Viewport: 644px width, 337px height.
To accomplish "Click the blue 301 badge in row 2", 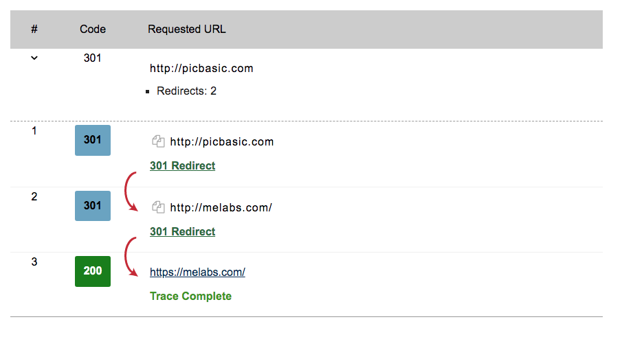I will coord(93,205).
